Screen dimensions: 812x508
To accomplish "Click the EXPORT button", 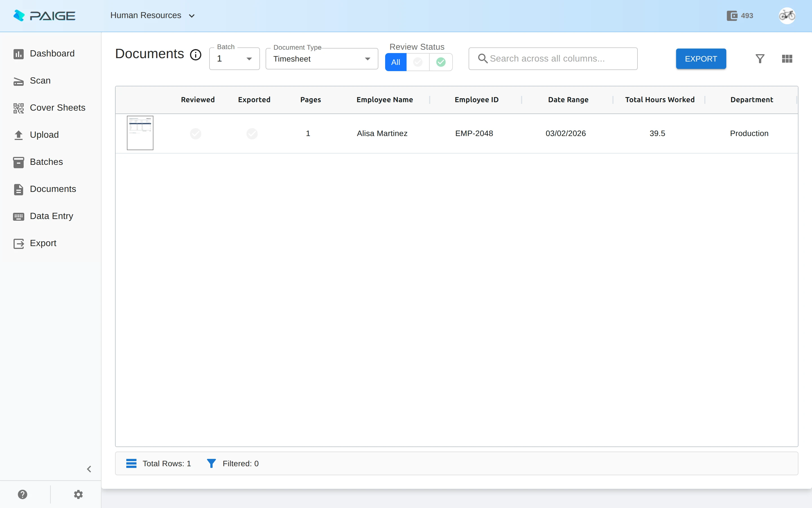I will 701,59.
